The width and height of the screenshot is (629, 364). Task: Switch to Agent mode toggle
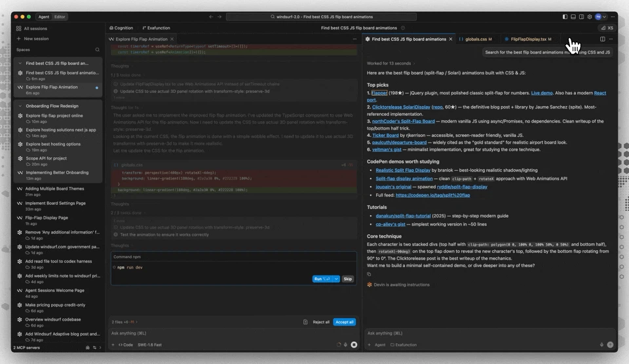pos(44,17)
